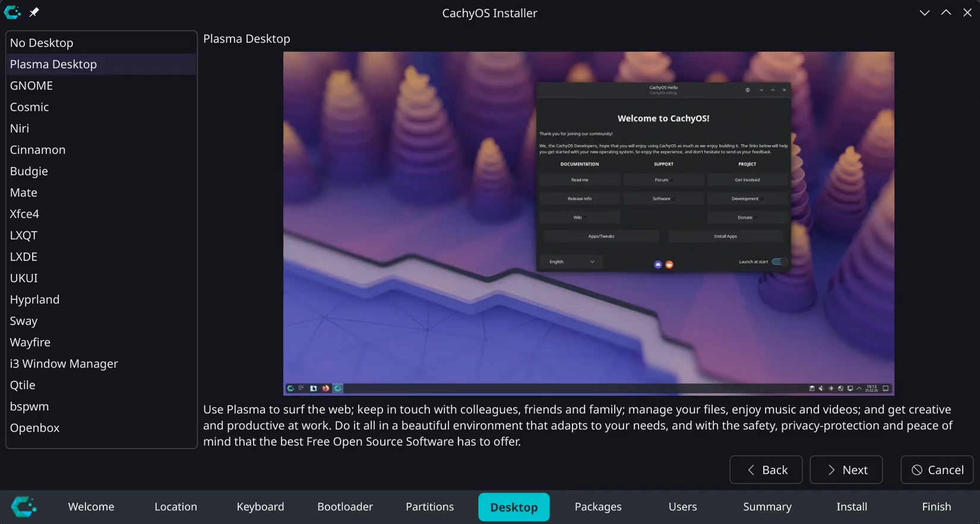
Task: Open the Packages step tab
Action: pos(598,507)
